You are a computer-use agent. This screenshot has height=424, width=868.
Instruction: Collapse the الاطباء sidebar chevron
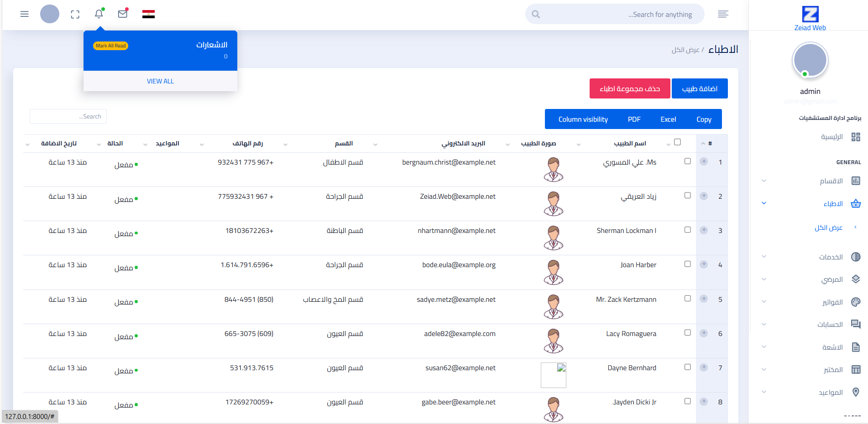[x=763, y=203]
